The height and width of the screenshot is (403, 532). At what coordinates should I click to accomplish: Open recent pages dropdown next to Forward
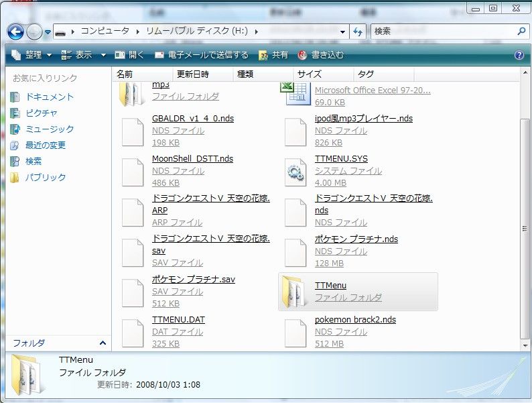click(48, 32)
